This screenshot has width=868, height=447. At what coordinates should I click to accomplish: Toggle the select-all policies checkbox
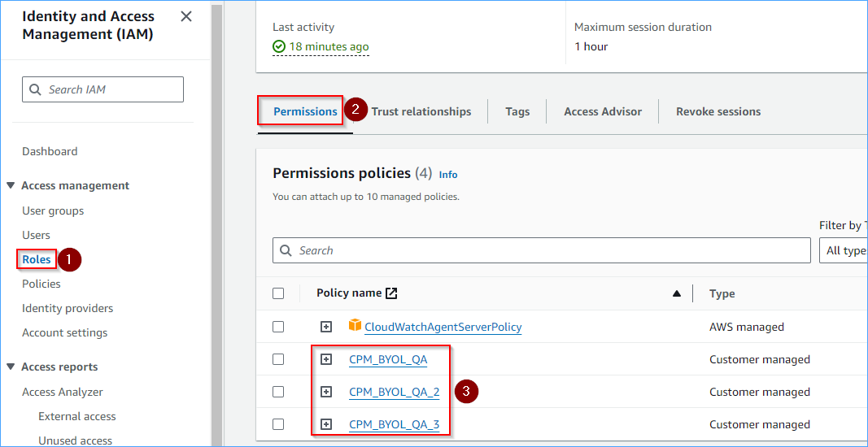click(x=278, y=293)
